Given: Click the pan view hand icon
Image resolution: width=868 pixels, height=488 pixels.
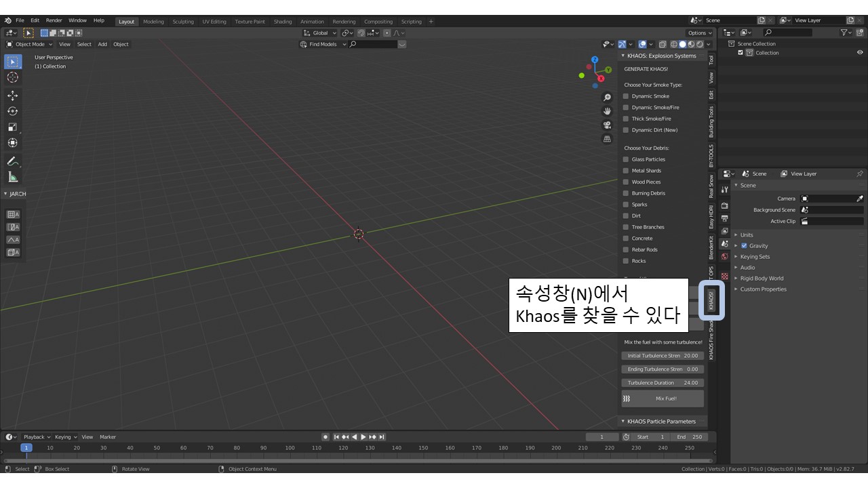Looking at the screenshot, I should pyautogui.click(x=607, y=110).
